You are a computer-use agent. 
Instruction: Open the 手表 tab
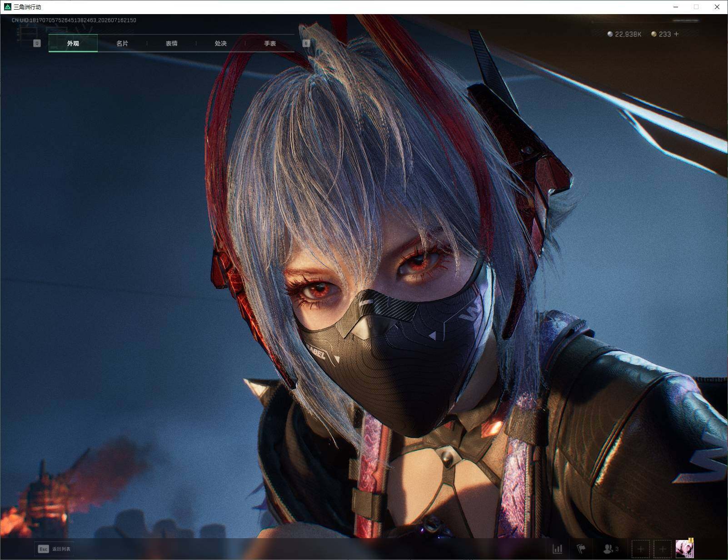point(270,43)
